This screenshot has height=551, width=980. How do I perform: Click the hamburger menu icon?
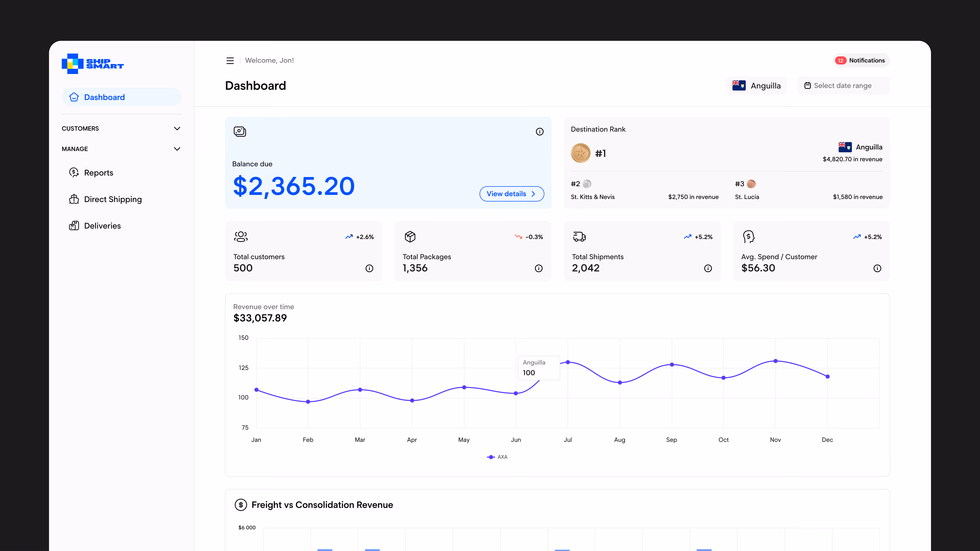pos(230,61)
